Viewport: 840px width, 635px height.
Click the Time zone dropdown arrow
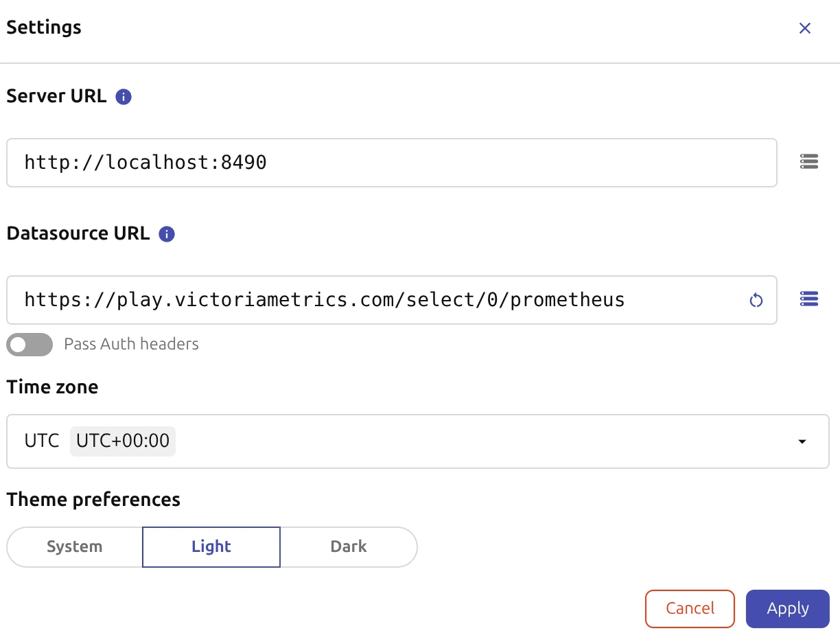802,441
